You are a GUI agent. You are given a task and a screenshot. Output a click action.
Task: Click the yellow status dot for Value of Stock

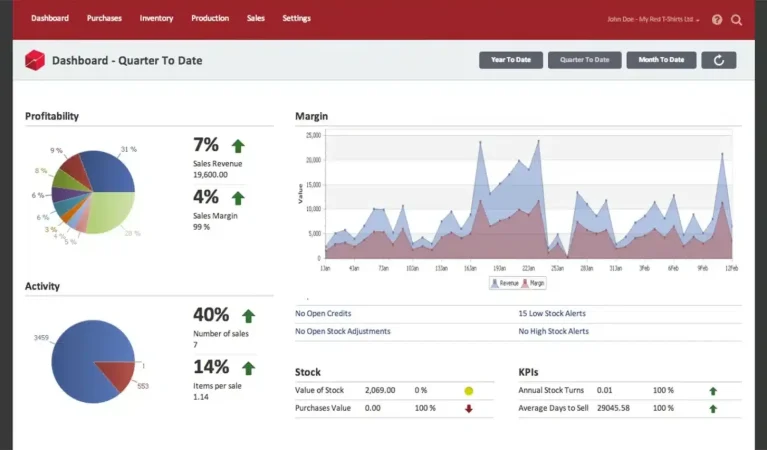coord(469,391)
